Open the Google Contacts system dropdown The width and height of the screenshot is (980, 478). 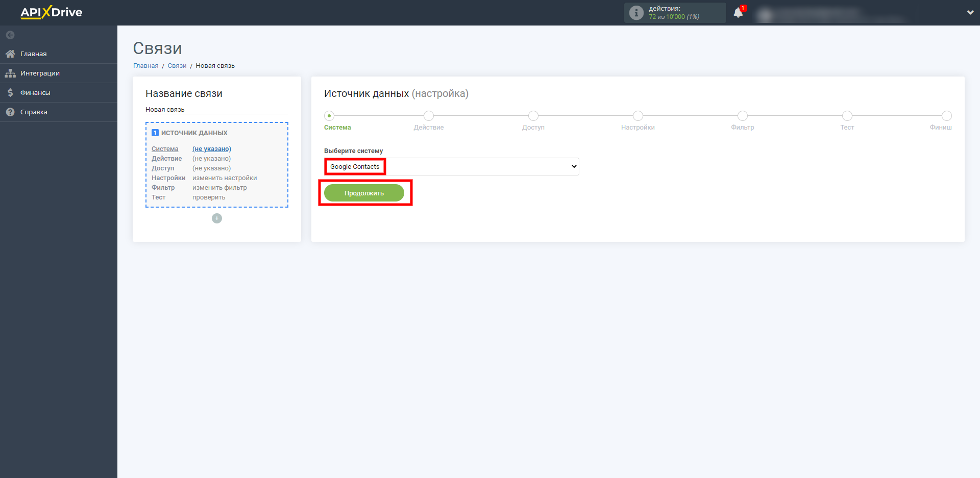pyautogui.click(x=452, y=166)
